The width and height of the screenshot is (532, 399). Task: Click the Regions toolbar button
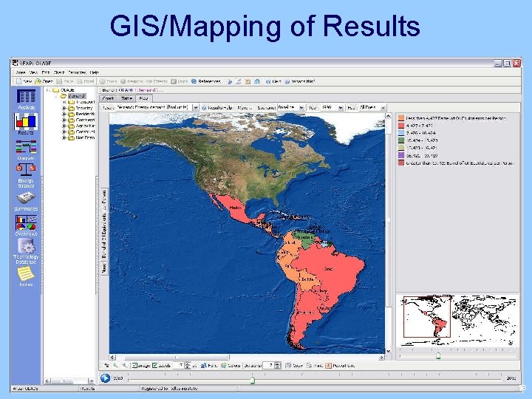click(132, 81)
